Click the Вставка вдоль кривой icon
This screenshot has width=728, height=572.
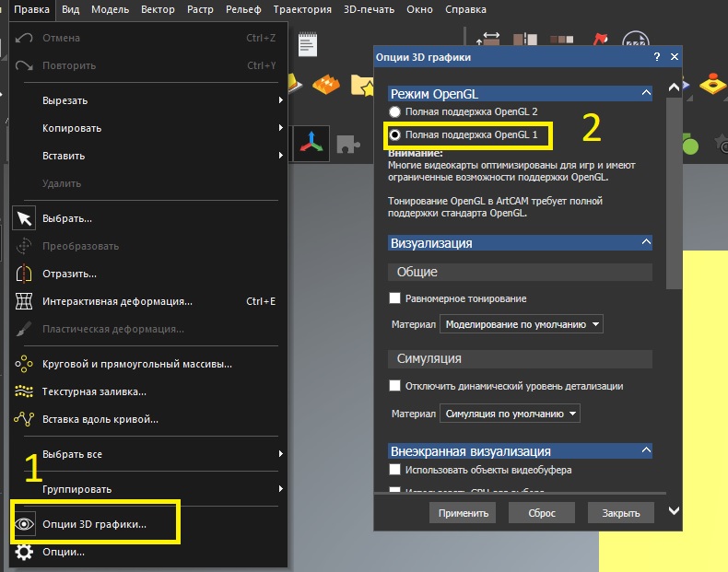click(24, 419)
